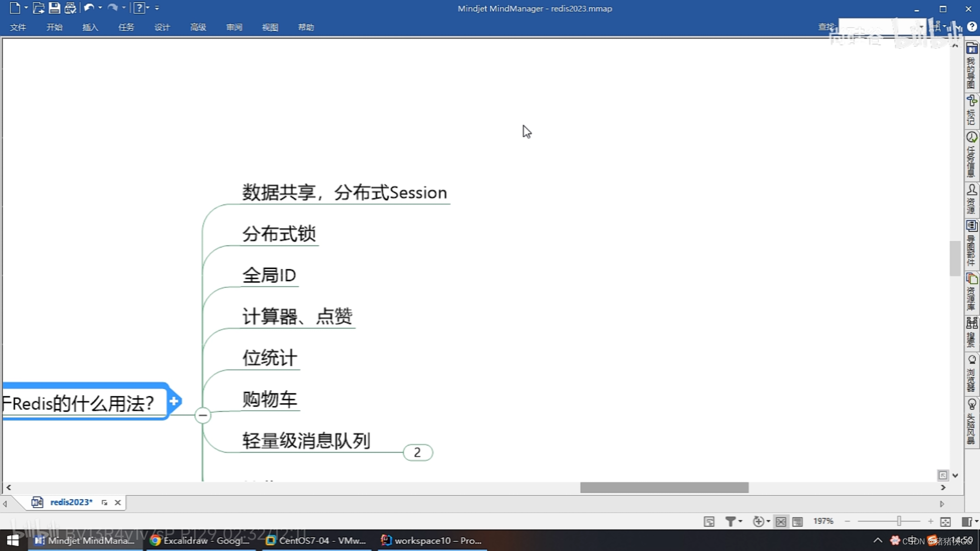Image resolution: width=980 pixels, height=551 pixels.
Task: Select the 轻量级消息队列 topic
Action: pyautogui.click(x=306, y=440)
